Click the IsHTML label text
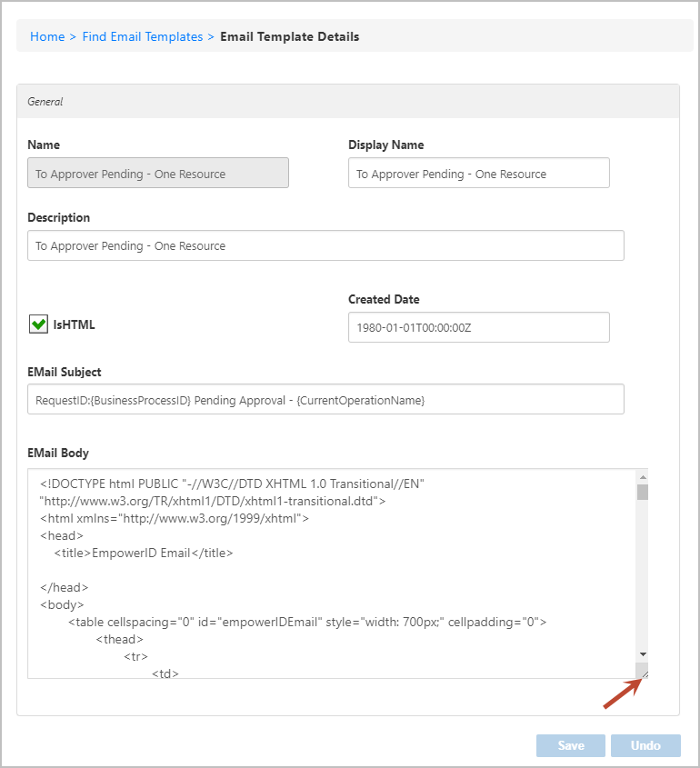The image size is (700, 768). pos(75,324)
